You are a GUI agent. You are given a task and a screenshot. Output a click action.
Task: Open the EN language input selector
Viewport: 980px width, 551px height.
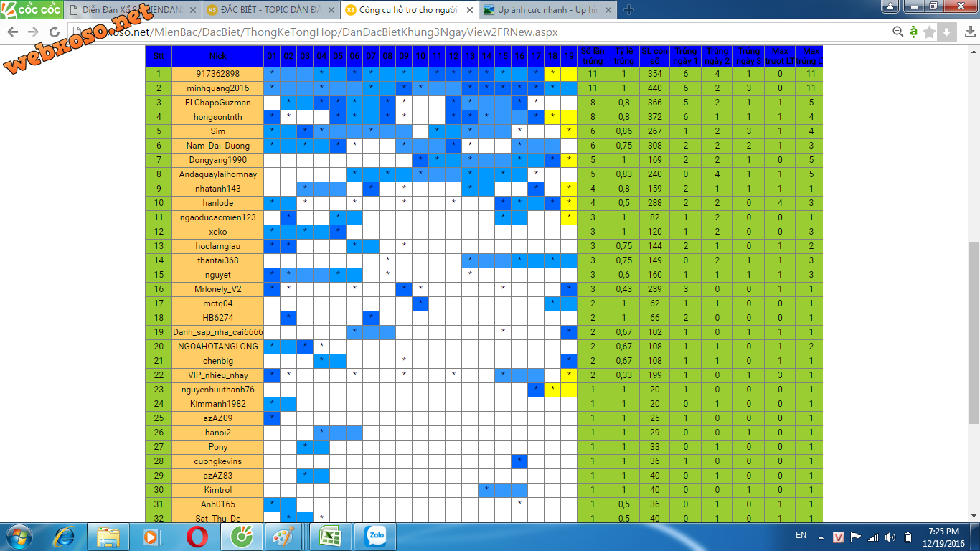click(801, 535)
